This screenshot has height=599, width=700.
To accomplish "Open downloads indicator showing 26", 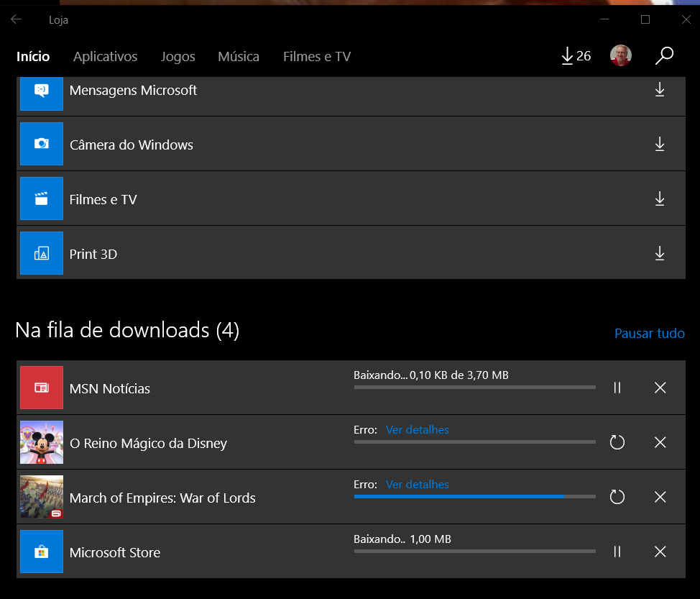I will 576,56.
